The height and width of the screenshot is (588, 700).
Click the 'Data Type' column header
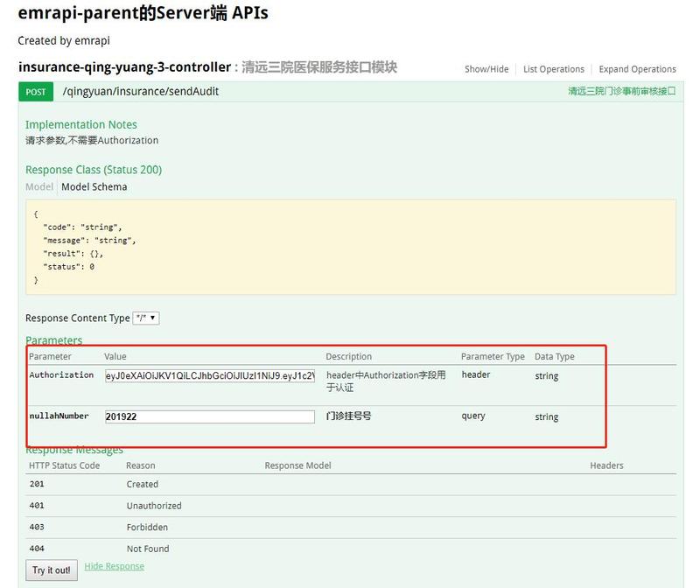[x=555, y=356]
